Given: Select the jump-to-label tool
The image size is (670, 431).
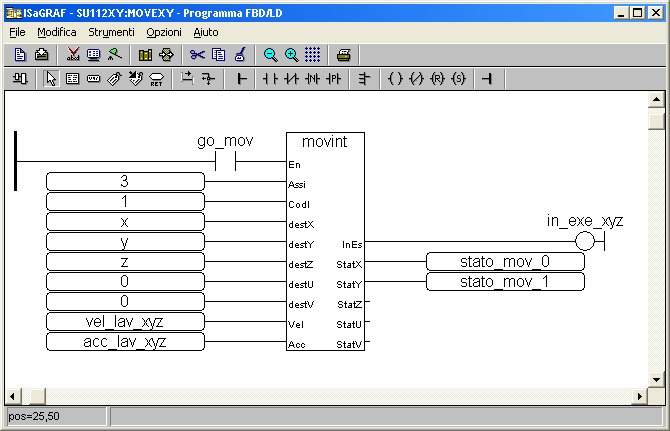Looking at the screenshot, I should pyautogui.click(x=135, y=79).
